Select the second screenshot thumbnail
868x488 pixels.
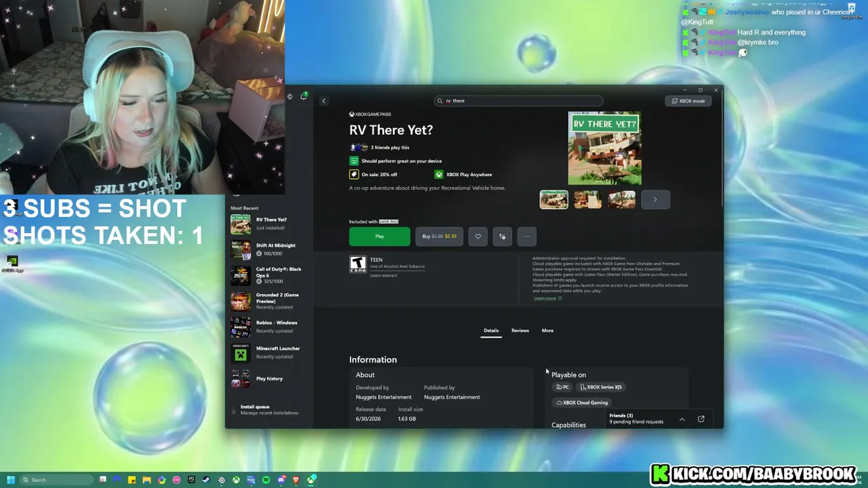pos(588,199)
